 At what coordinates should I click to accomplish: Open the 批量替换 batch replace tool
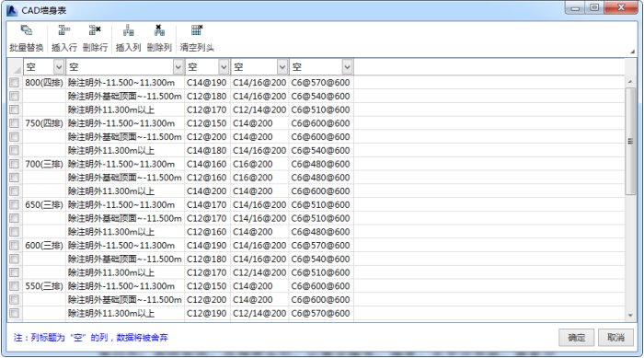tap(27, 39)
